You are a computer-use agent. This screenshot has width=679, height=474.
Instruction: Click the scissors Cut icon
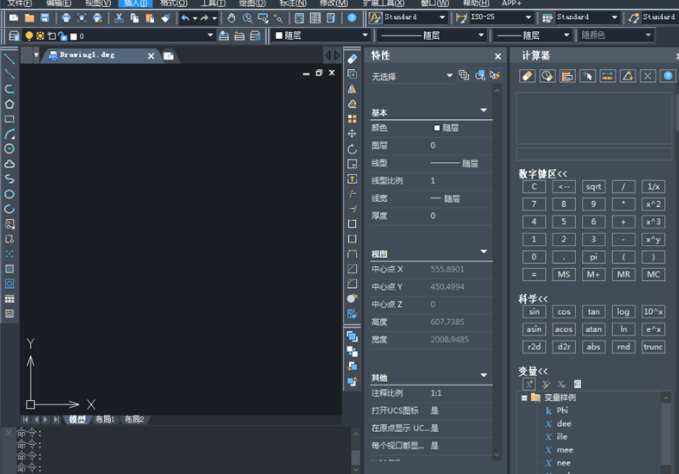pos(119,18)
